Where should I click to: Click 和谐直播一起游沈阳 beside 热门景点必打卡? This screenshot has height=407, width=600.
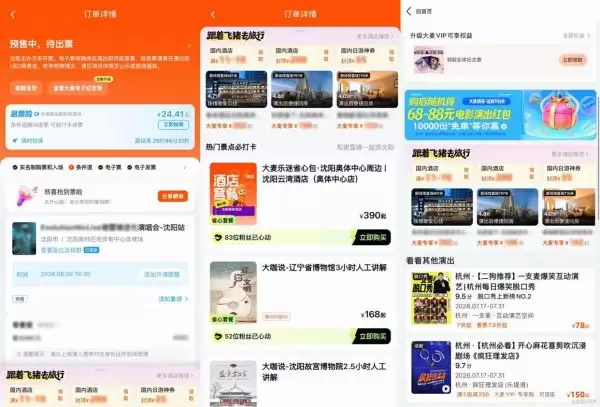coord(365,147)
